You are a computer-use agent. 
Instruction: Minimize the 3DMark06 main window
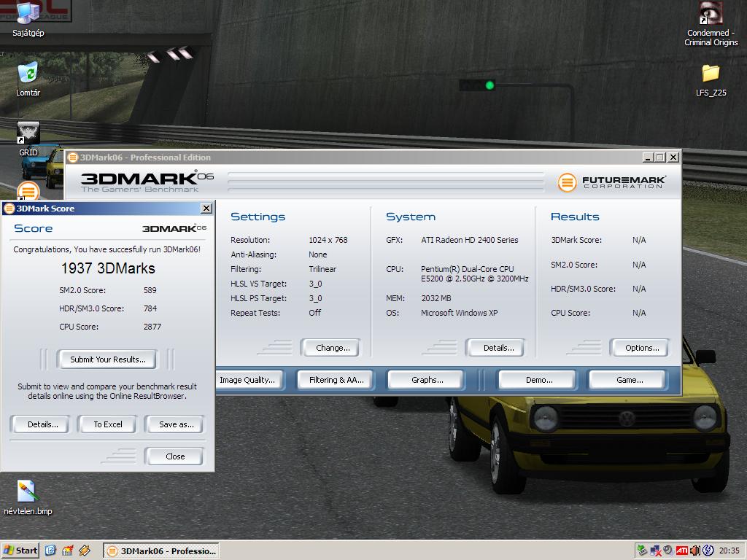pos(647,157)
